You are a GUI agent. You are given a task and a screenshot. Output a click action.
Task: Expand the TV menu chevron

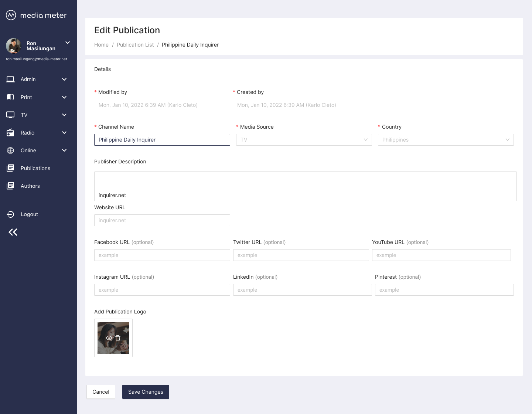64,115
